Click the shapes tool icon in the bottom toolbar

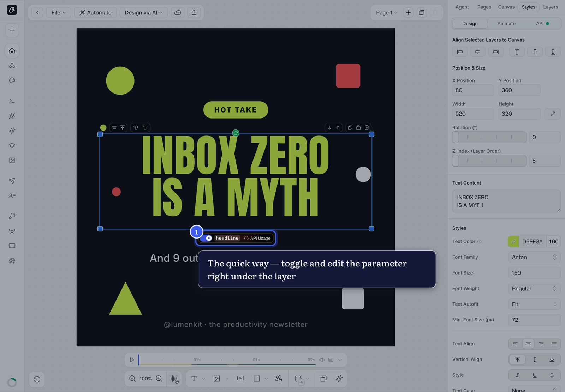point(279,379)
